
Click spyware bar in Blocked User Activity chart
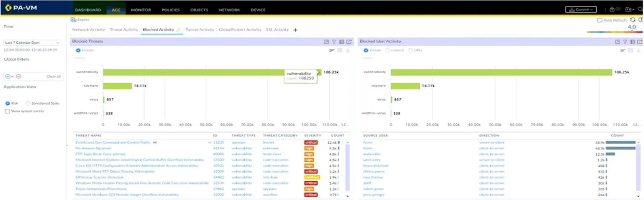(x=405, y=86)
